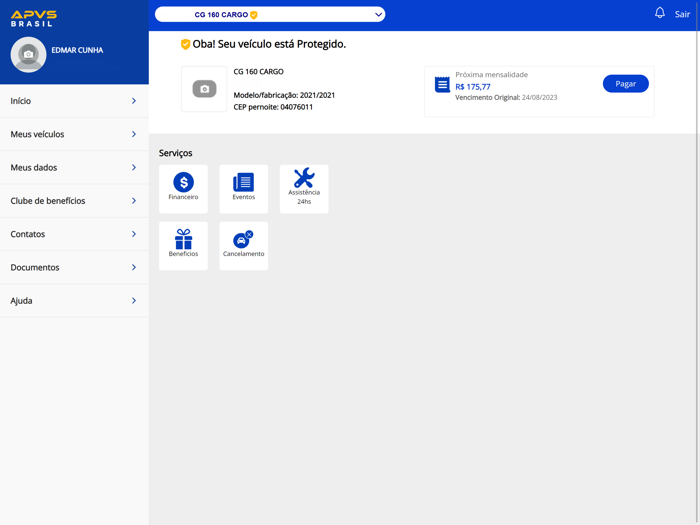The width and height of the screenshot is (700, 525).
Task: Click the chevron next to Ajuda
Action: pos(134,300)
